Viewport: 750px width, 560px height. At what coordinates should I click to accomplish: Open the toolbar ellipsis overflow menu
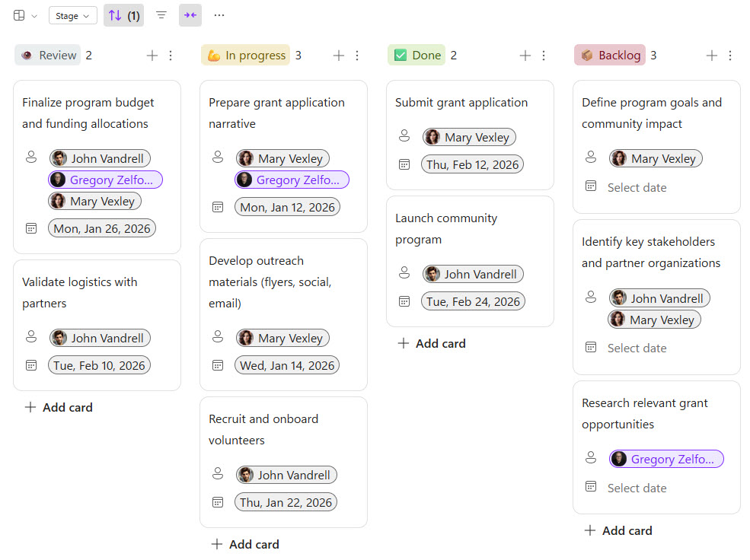click(218, 15)
